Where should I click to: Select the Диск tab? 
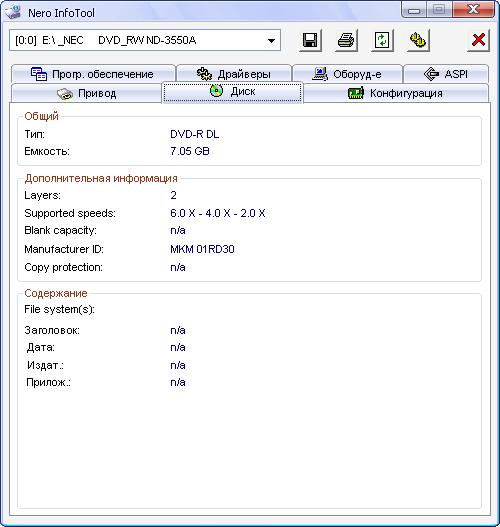[233, 91]
